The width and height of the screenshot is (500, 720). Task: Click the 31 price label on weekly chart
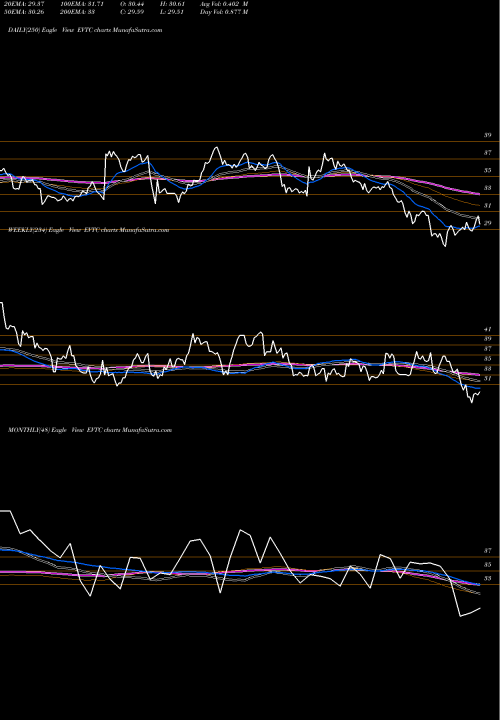[x=488, y=378]
